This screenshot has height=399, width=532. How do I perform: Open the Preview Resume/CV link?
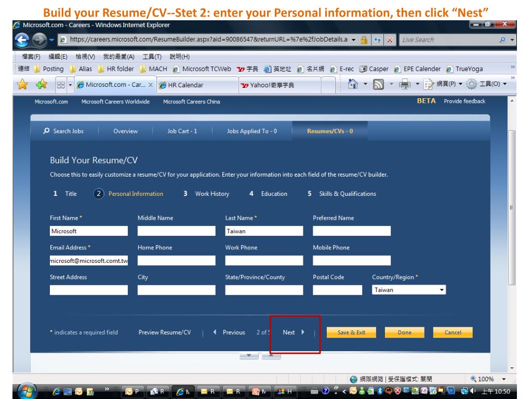click(165, 332)
